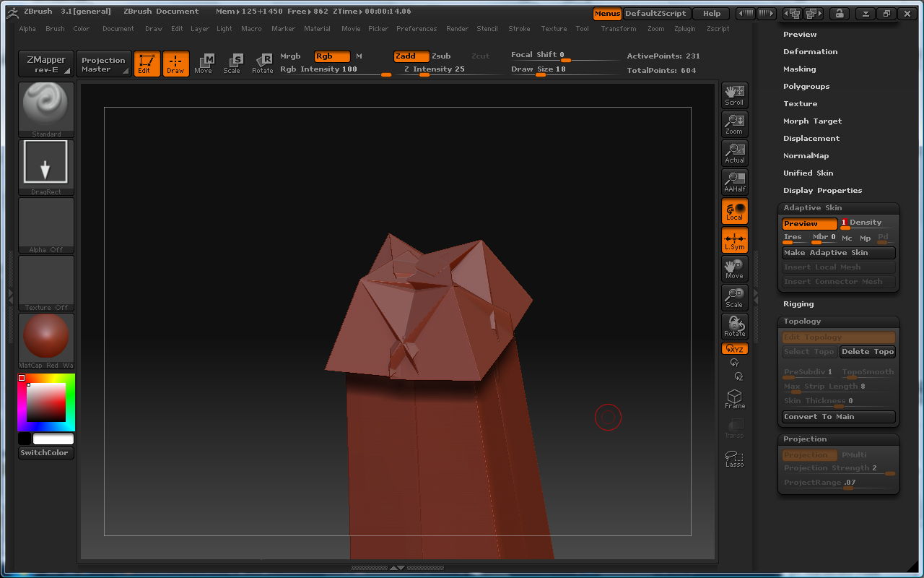Click the SwitchColor button
This screenshot has width=924, height=578.
[x=45, y=453]
